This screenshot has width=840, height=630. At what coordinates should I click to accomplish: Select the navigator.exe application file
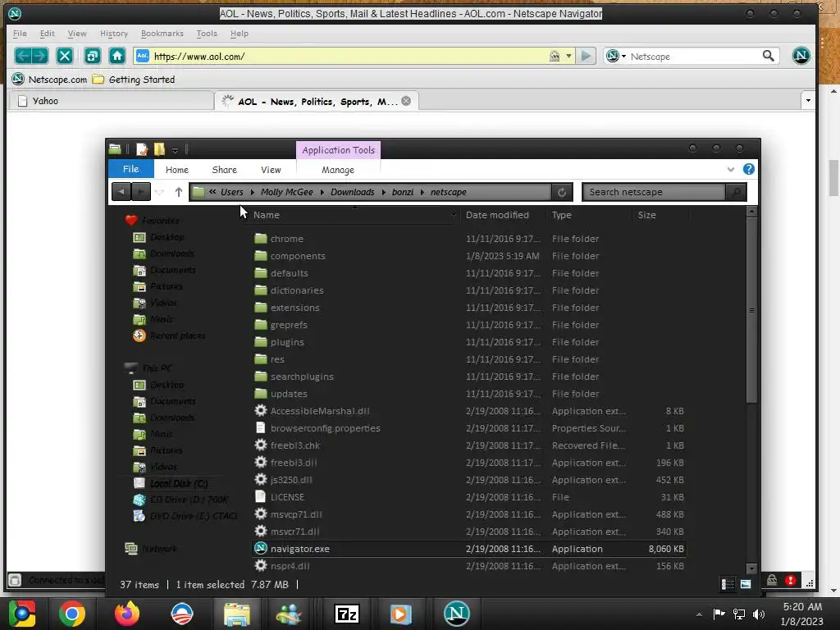pos(468,549)
